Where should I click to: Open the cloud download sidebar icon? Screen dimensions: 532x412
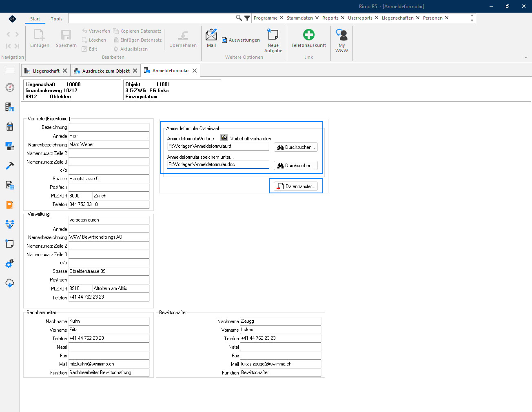point(10,283)
